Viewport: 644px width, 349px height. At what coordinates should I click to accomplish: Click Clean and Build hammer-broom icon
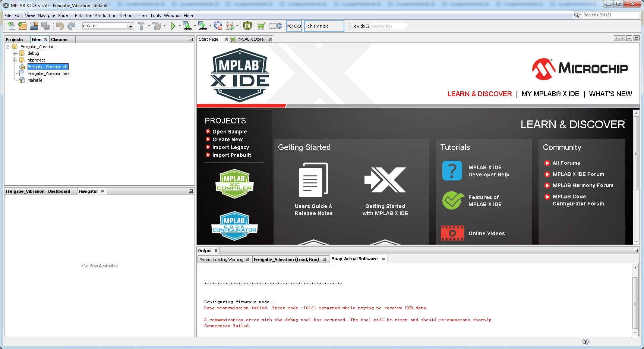click(157, 26)
